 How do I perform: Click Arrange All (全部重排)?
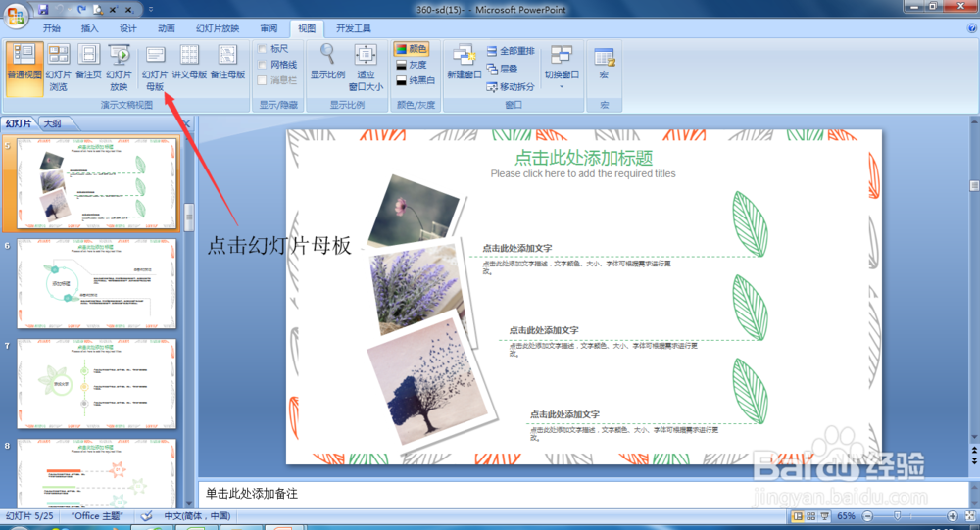pyautogui.click(x=511, y=51)
